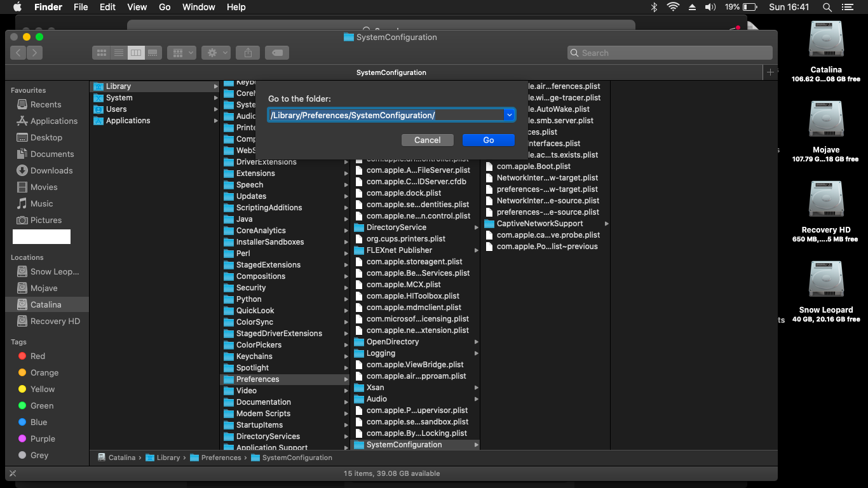
Task: Add a new tab with plus button
Action: (x=770, y=72)
